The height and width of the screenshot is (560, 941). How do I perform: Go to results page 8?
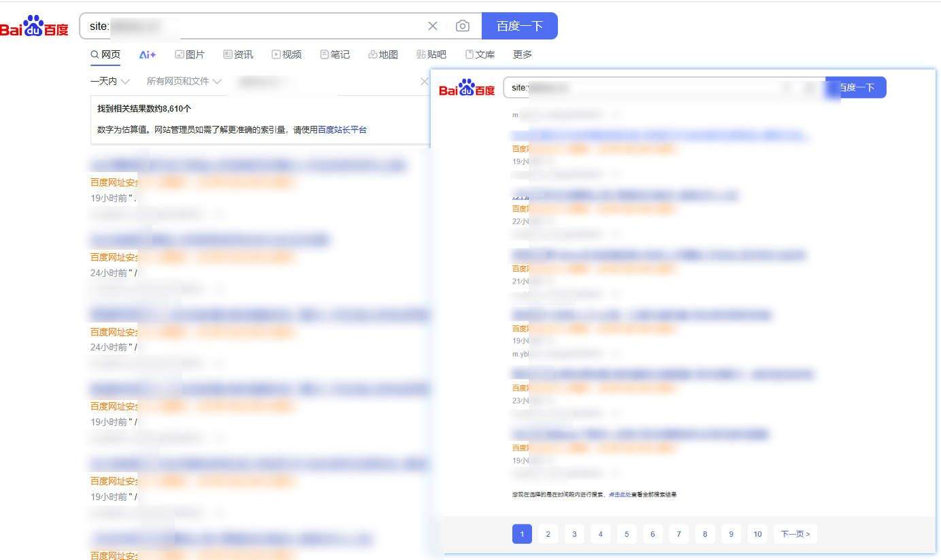point(705,534)
